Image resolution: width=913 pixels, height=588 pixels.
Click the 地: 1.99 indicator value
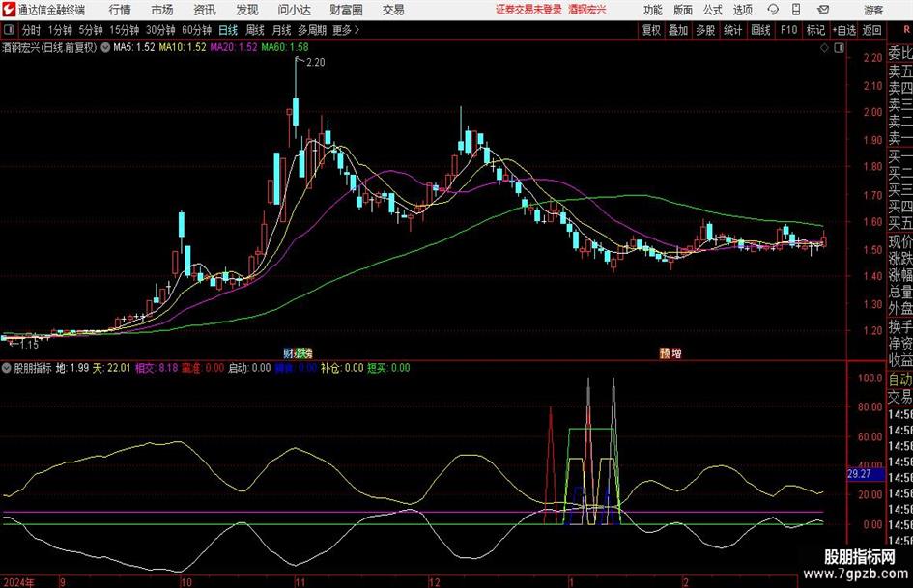pos(72,368)
